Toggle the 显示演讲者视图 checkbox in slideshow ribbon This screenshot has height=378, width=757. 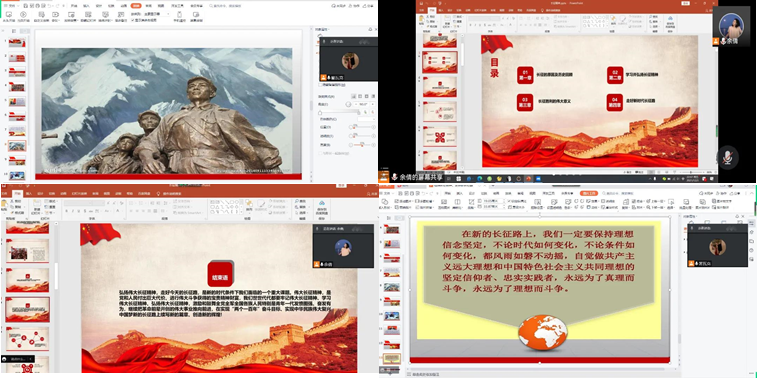point(133,20)
